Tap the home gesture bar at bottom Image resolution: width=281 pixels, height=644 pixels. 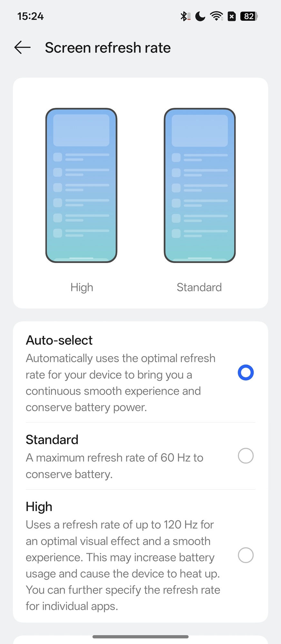click(x=140, y=637)
